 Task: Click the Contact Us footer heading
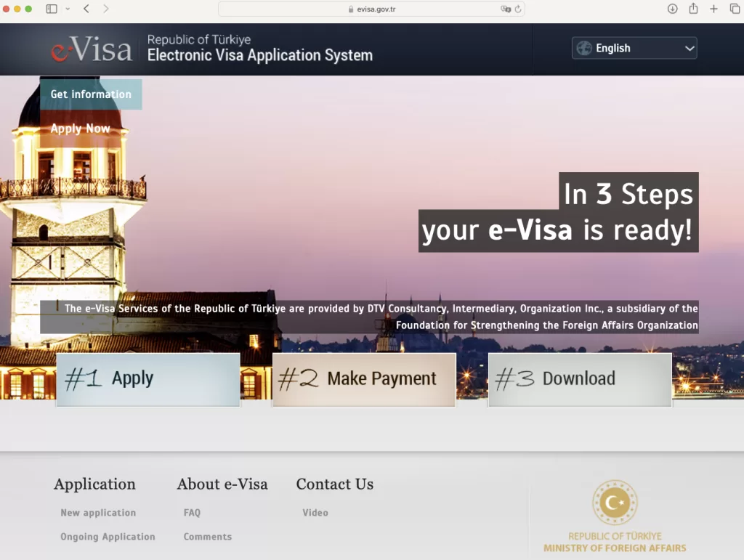[334, 484]
